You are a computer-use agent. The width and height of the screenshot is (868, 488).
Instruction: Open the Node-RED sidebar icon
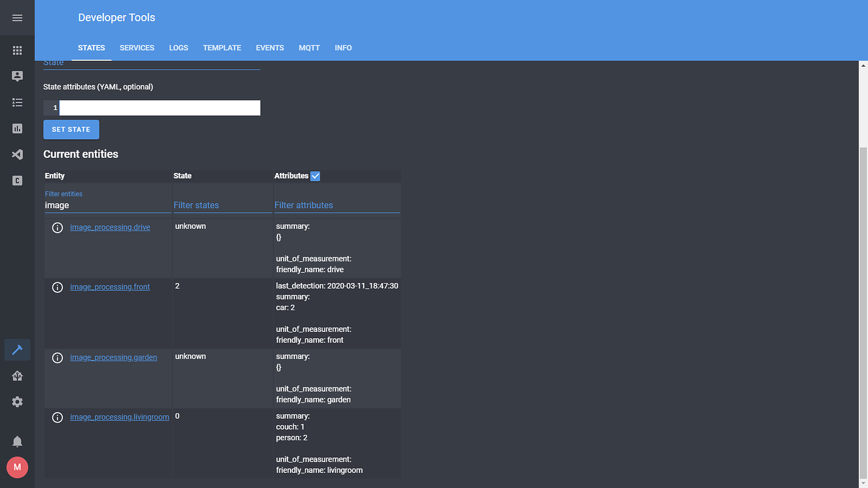coord(17,154)
